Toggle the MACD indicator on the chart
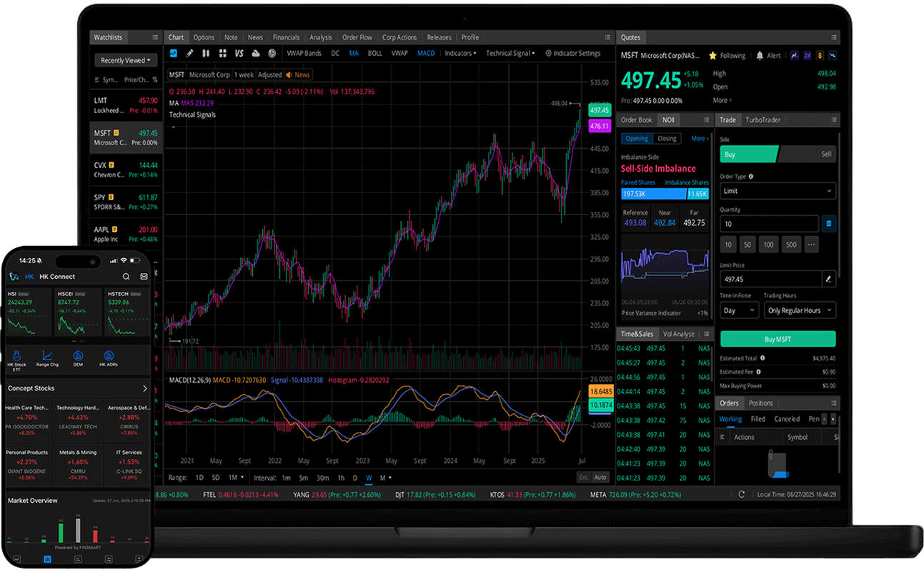Screen dimensions: 924x570 pyautogui.click(x=426, y=54)
